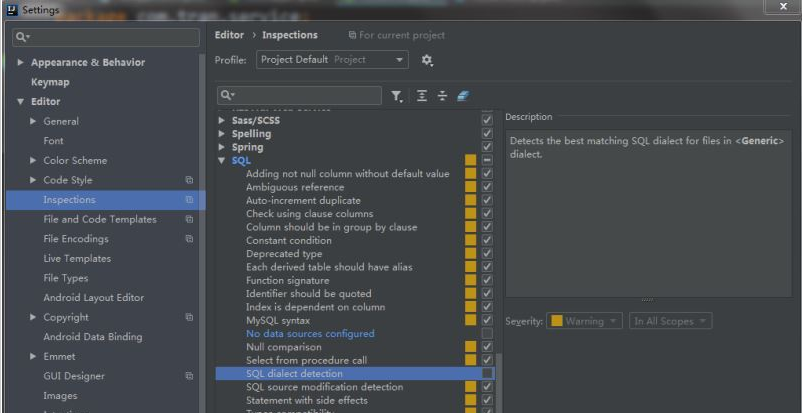The image size is (802, 413).
Task: Click the Collapse All icon
Action: click(x=442, y=96)
